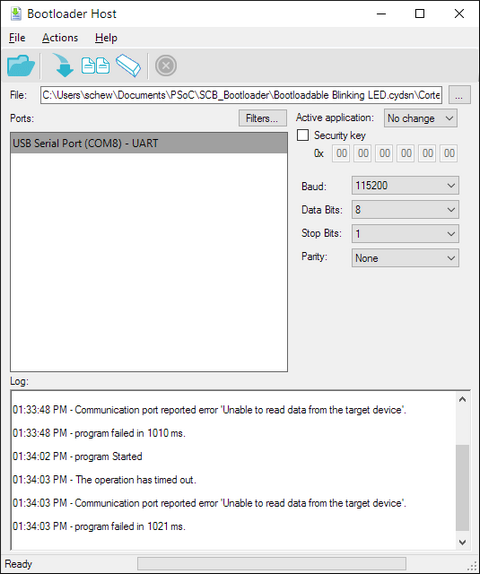Image resolution: width=480 pixels, height=574 pixels.
Task: Click the progress bar in status bar
Action: [x=272, y=564]
